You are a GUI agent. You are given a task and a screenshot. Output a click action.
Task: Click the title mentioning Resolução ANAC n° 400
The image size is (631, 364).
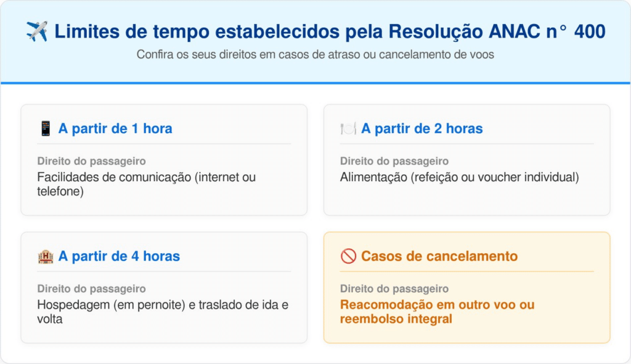pos(330,31)
